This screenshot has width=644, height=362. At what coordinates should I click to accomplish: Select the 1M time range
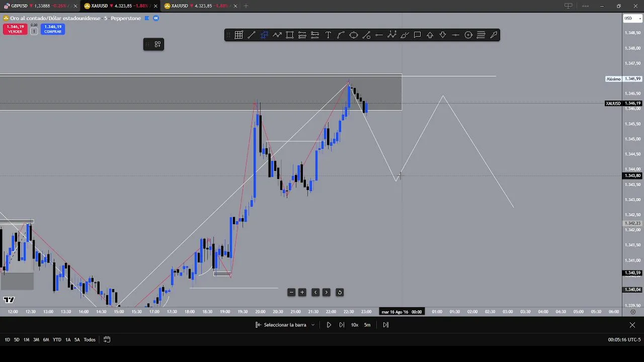point(26,340)
